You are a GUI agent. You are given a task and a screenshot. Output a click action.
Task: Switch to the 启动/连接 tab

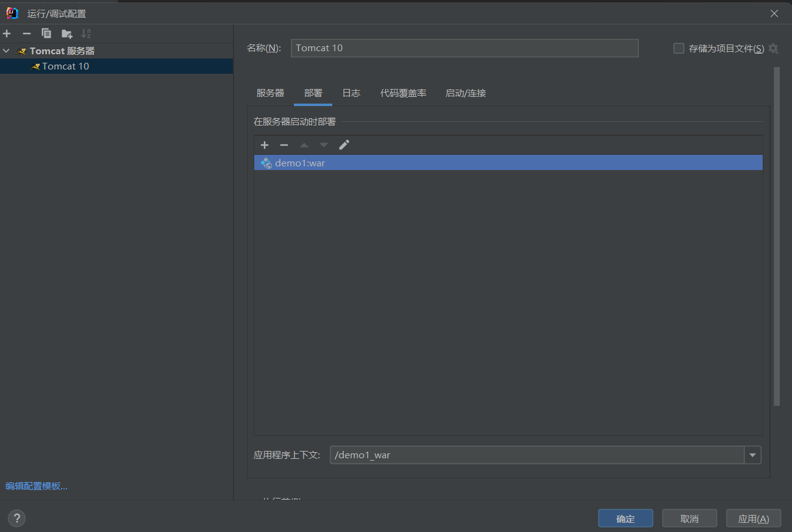(466, 93)
